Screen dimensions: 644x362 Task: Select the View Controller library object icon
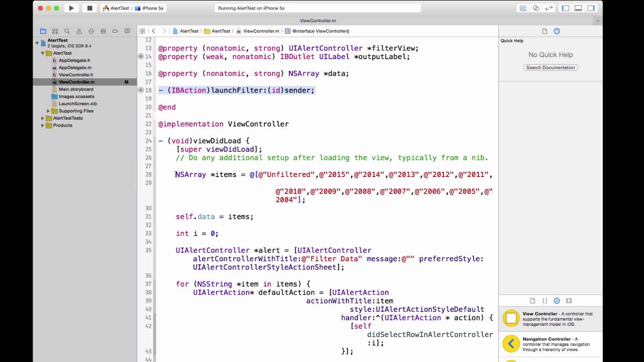point(511,318)
